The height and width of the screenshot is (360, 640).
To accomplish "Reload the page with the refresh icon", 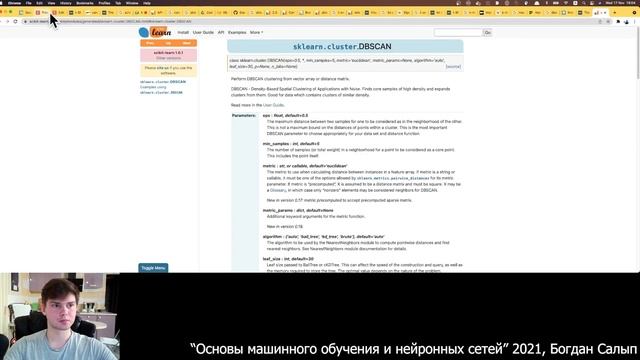I will point(16,21).
